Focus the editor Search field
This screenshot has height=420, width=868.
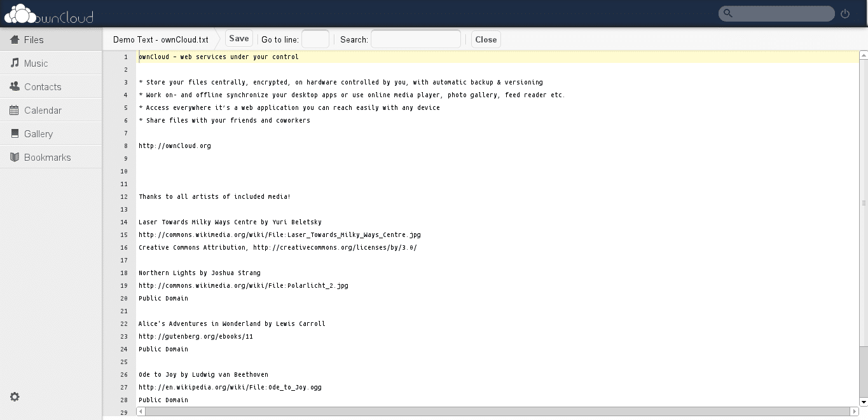coord(416,39)
